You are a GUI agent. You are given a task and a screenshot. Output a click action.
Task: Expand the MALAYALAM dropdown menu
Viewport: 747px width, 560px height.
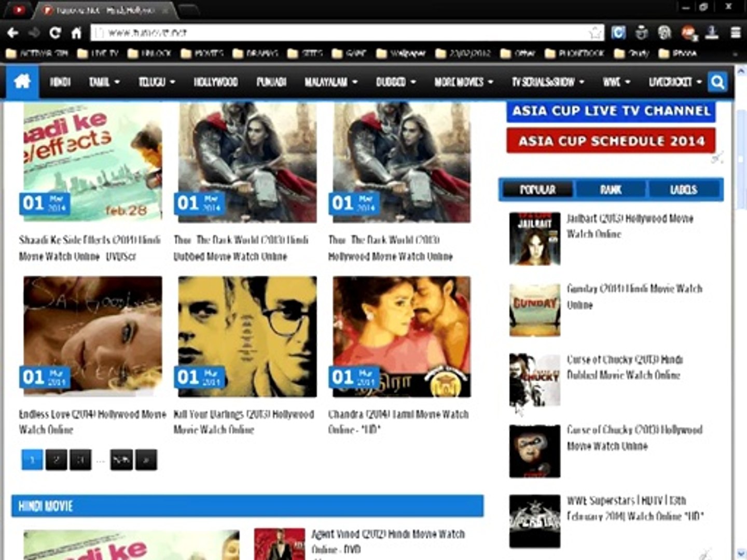331,82
